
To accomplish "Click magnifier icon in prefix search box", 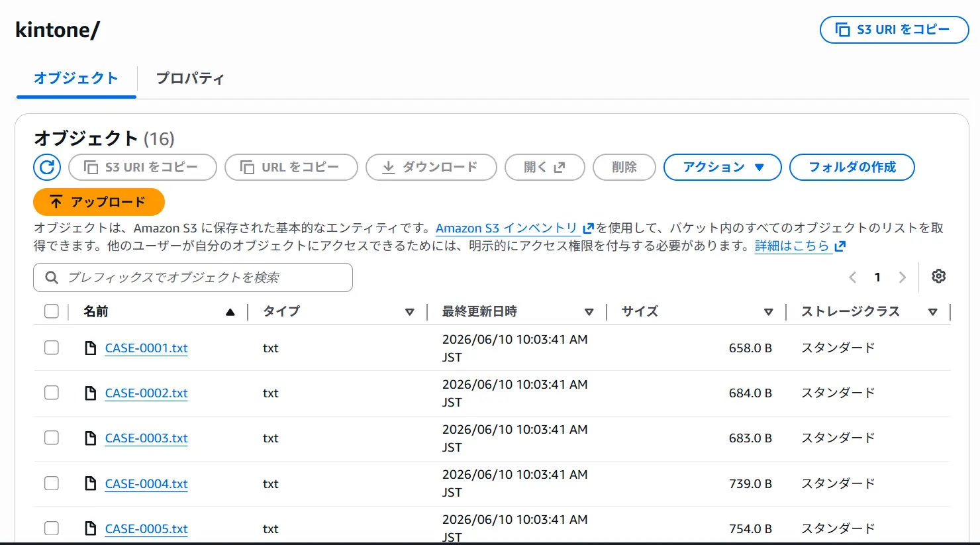I will 51,277.
